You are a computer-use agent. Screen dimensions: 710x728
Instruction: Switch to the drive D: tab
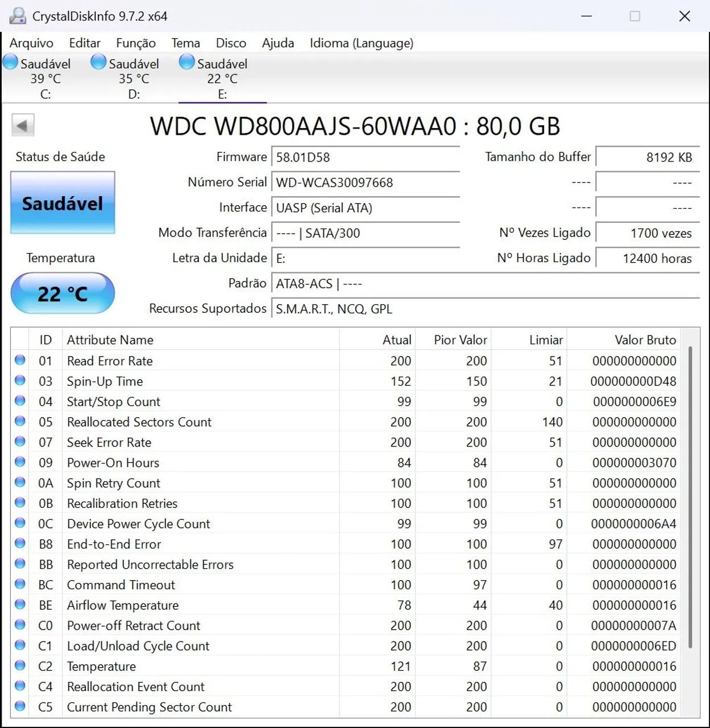(x=132, y=78)
